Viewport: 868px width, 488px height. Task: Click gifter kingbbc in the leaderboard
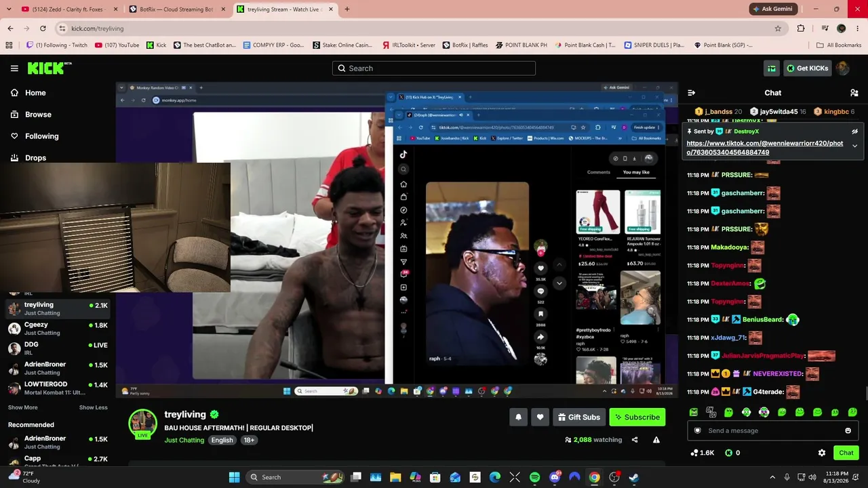tap(834, 112)
